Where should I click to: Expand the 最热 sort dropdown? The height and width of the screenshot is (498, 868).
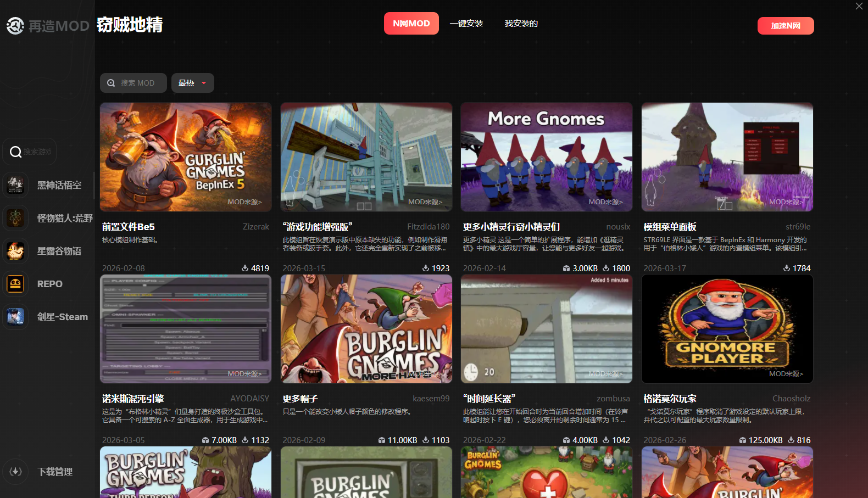pyautogui.click(x=192, y=83)
